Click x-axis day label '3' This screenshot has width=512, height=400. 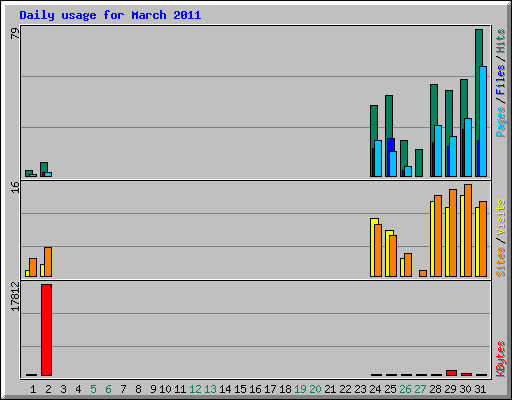coord(63,389)
